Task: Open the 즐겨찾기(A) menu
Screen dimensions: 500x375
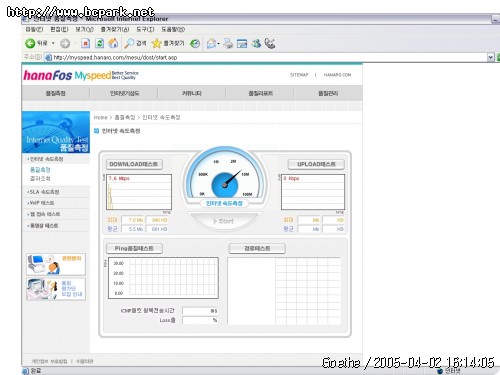Action: (x=115, y=29)
